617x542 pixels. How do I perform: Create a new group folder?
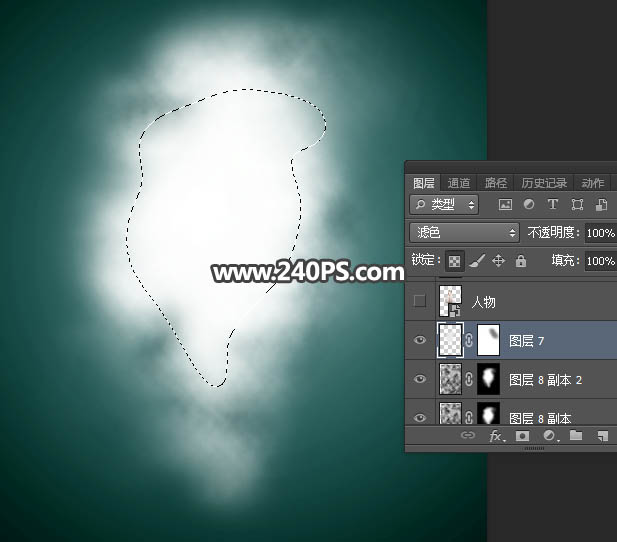(x=576, y=435)
